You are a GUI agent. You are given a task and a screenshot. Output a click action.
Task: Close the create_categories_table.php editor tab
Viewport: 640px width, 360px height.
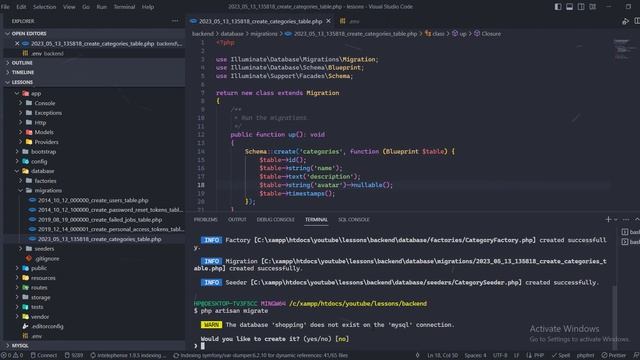[x=329, y=21]
